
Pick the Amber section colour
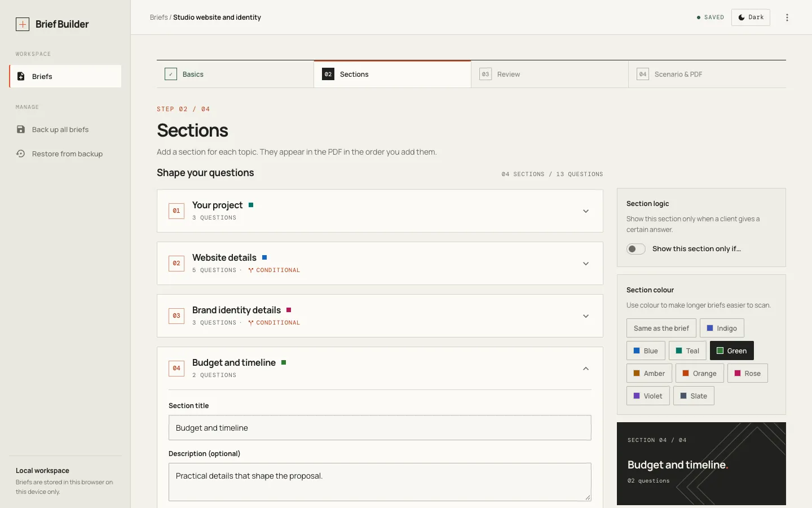649,373
